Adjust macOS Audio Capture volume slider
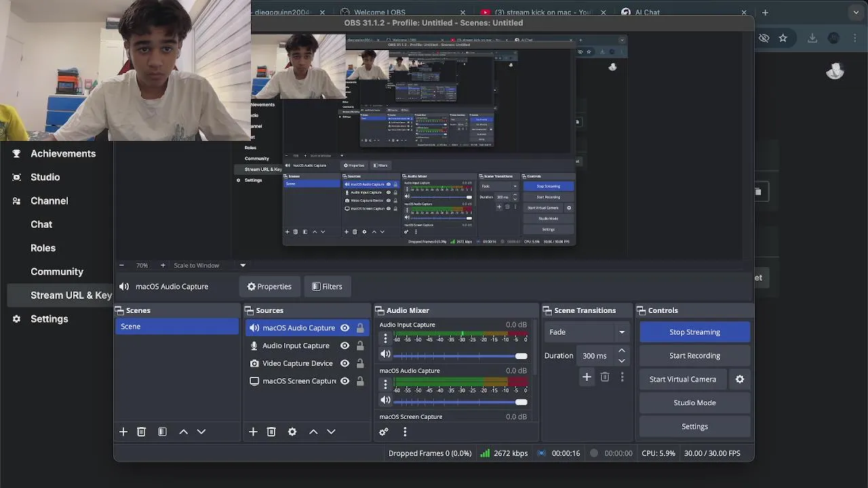 point(460,402)
